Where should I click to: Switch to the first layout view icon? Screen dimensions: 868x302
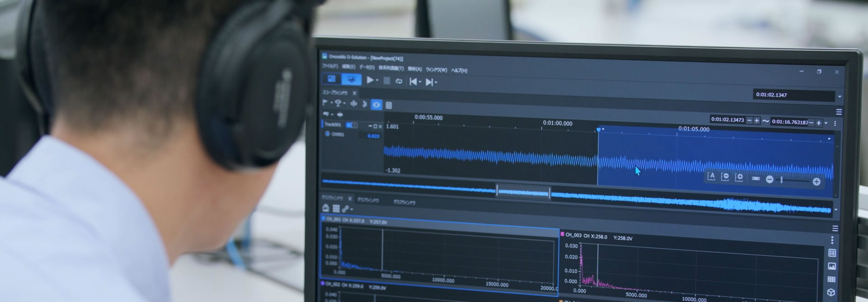(331, 79)
